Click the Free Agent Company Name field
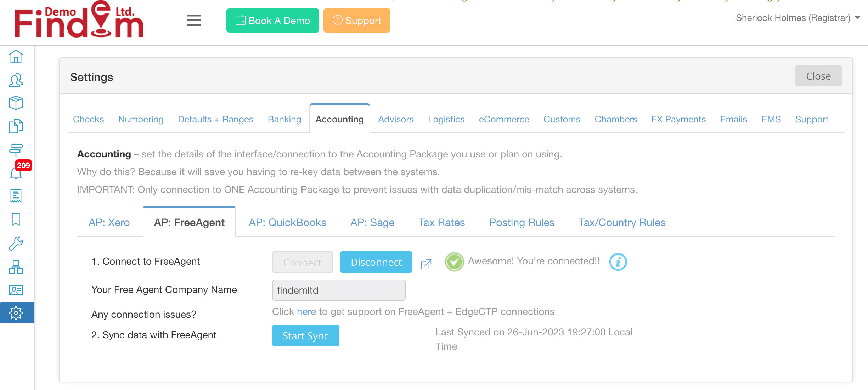This screenshot has height=390, width=868. 339,290
